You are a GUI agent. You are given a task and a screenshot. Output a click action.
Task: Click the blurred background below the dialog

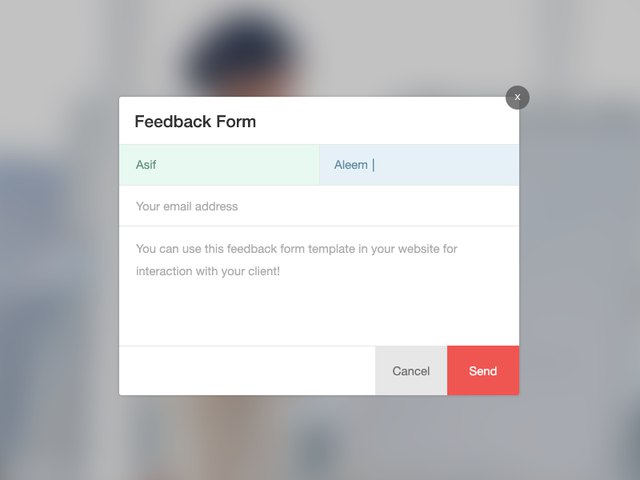coord(320,438)
